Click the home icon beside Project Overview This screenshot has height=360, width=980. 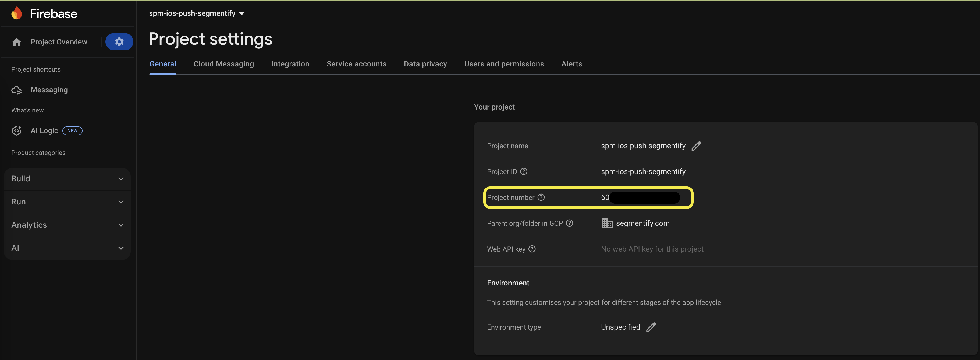coord(16,42)
